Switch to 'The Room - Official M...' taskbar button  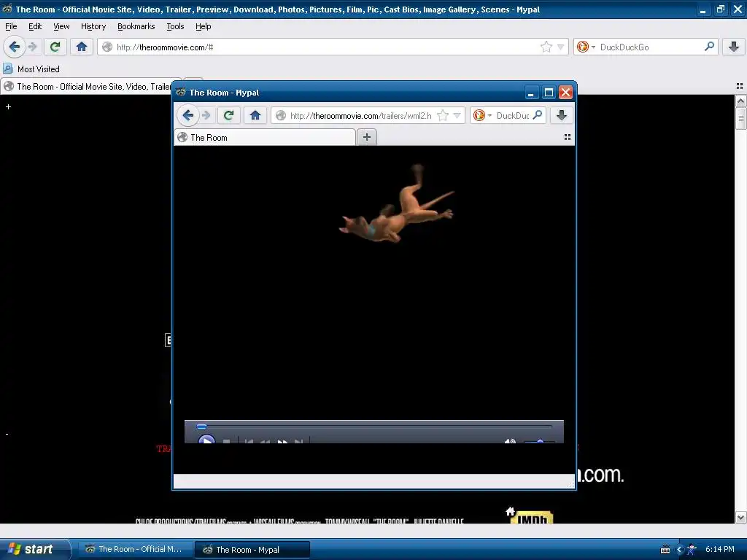(134, 549)
